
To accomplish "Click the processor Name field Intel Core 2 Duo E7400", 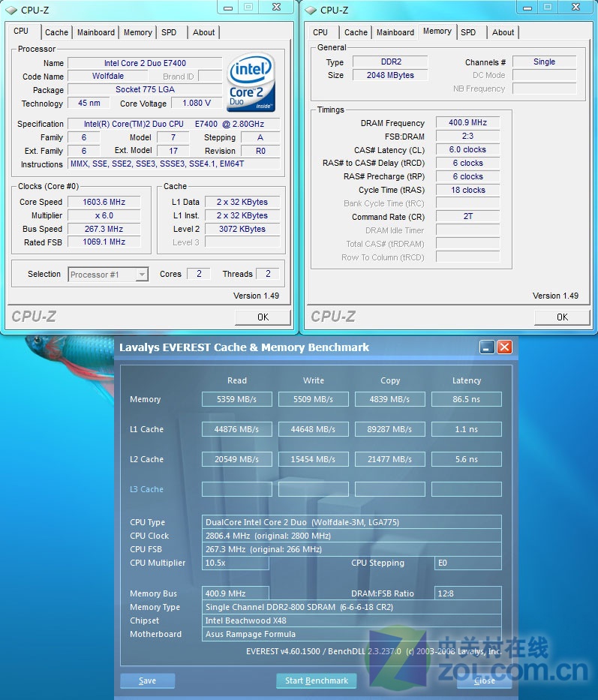I will [145, 63].
